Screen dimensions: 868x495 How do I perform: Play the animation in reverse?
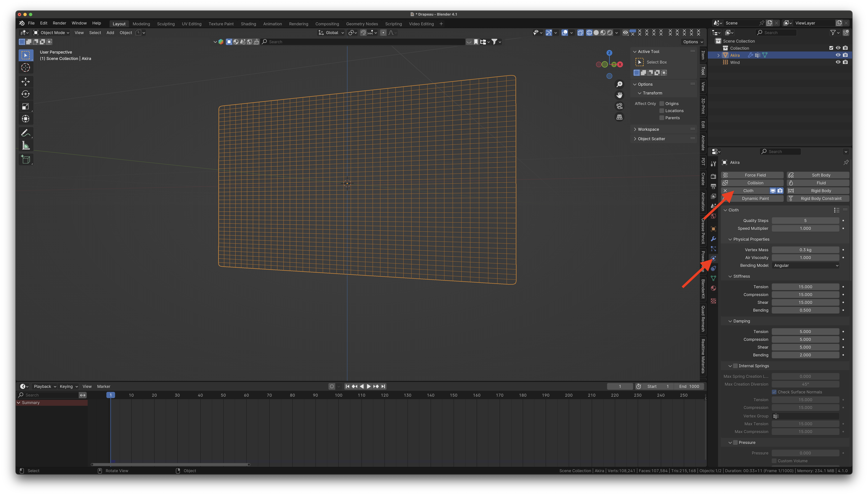coord(362,386)
